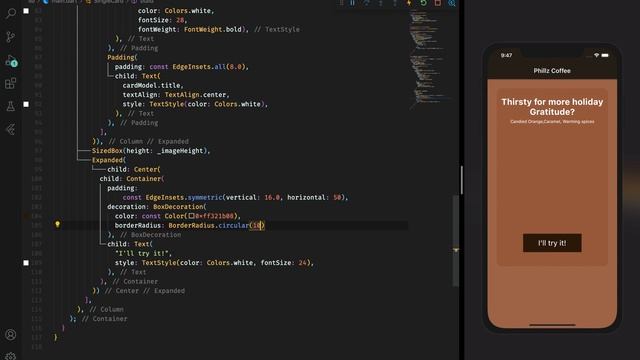Click the editor vertical scrollbar thumb
The image size is (640, 360).
pyautogui.click(x=456, y=241)
